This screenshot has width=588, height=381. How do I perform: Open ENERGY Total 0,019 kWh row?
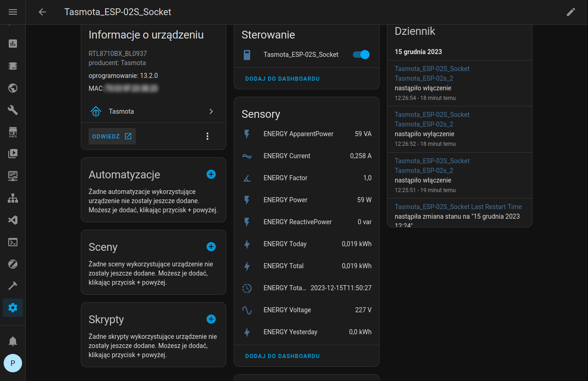point(307,266)
